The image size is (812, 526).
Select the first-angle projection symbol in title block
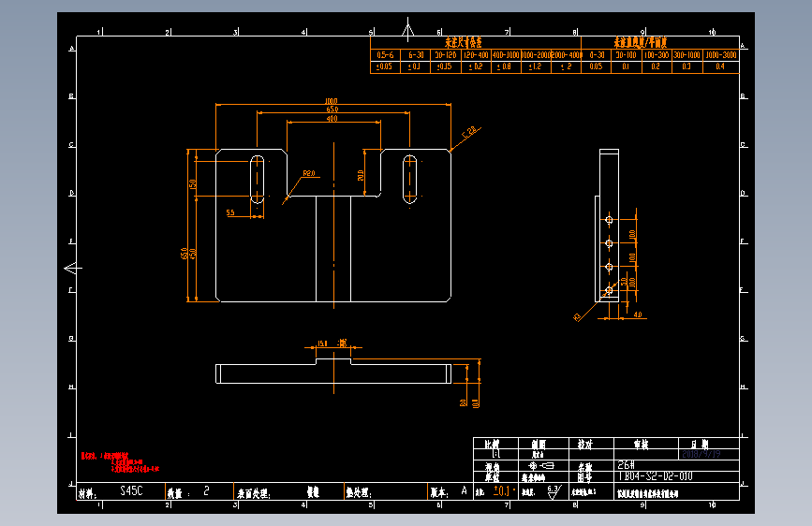pyautogui.click(x=541, y=465)
